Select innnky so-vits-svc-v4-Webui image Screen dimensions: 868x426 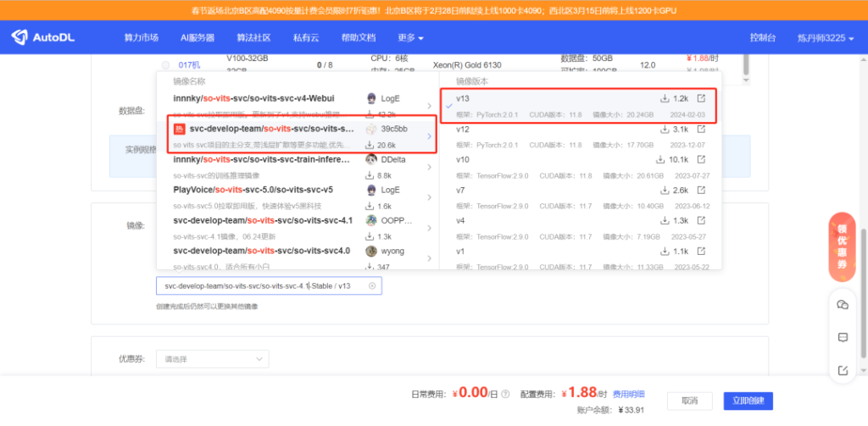coord(298,105)
